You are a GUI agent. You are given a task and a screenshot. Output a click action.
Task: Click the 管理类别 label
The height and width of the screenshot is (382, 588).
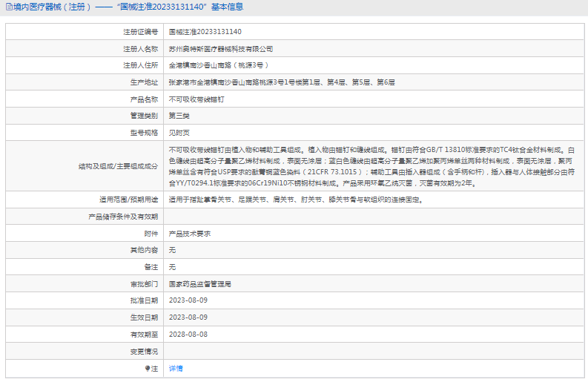pos(144,116)
